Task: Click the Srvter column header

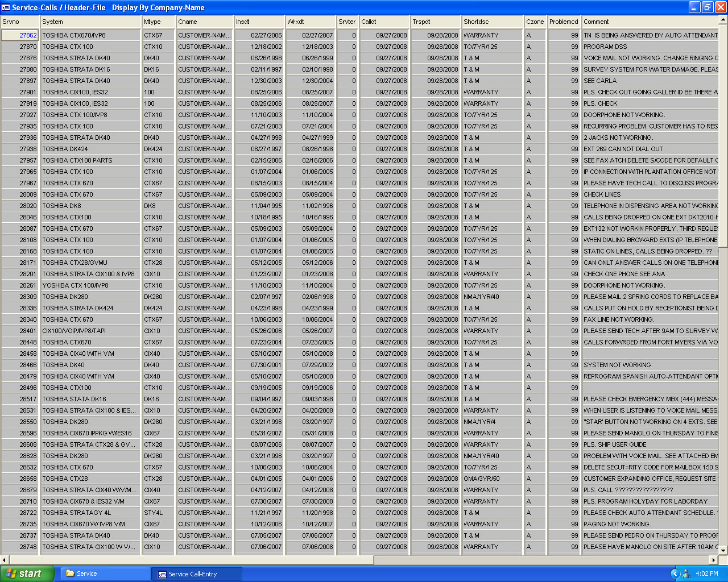Action: click(x=348, y=22)
